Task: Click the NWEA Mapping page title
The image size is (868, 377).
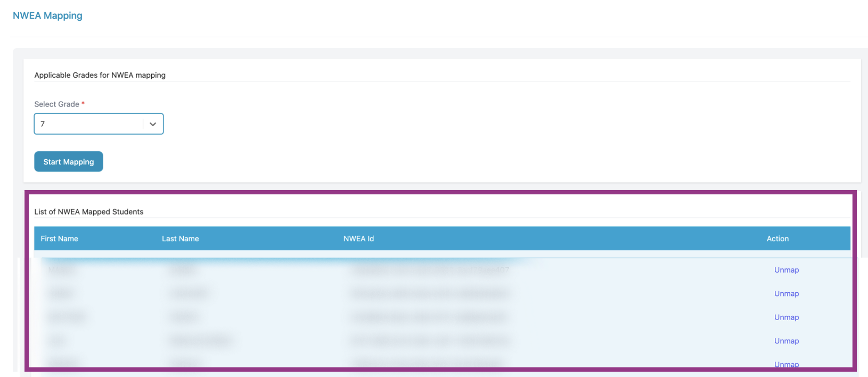Action: pyautogui.click(x=47, y=16)
